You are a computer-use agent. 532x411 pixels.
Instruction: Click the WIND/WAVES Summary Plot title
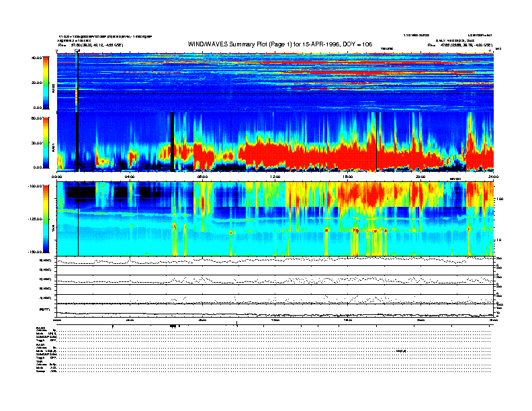[x=280, y=44]
